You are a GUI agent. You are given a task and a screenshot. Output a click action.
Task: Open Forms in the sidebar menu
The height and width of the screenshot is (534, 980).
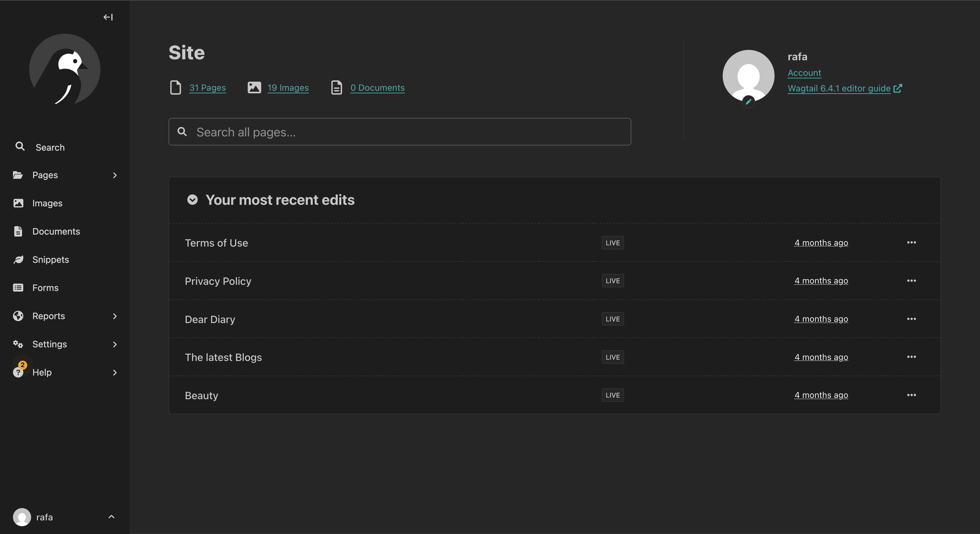point(45,287)
